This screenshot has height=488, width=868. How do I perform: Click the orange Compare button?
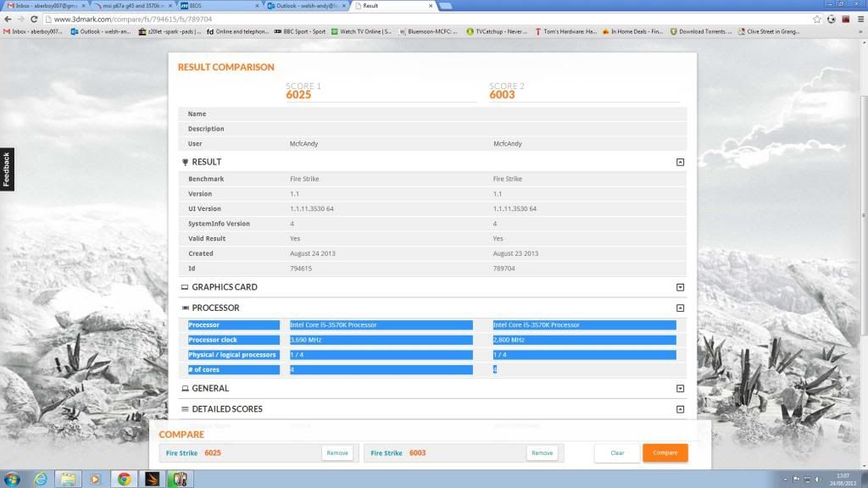coord(665,452)
